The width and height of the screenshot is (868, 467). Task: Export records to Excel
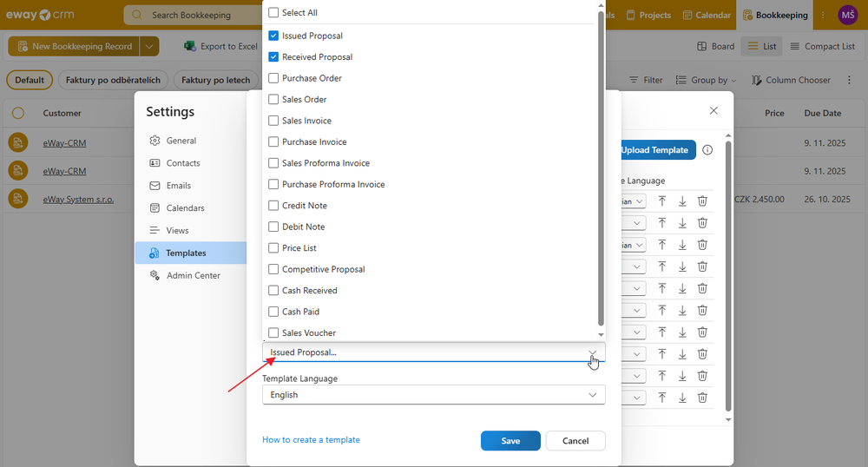coord(220,46)
